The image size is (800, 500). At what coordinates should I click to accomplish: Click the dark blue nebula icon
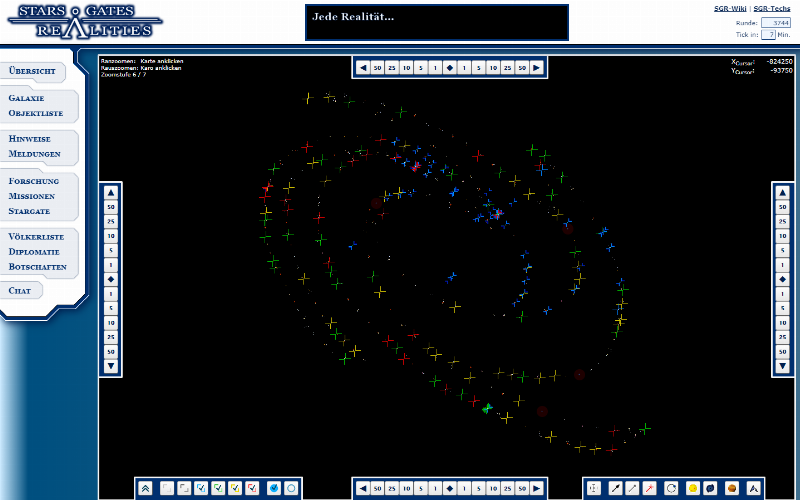pos(711,488)
